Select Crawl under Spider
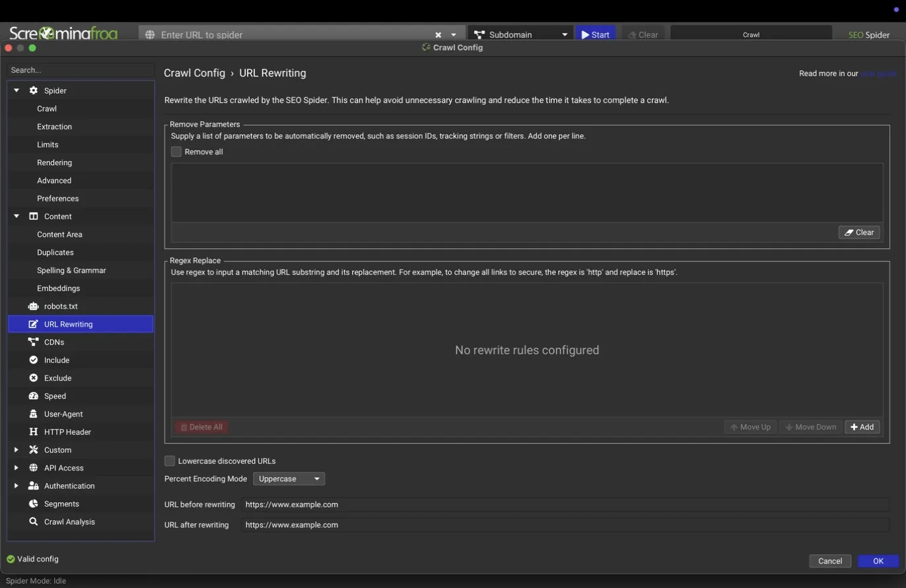Viewport: 906px width, 588px height. pyautogui.click(x=47, y=108)
